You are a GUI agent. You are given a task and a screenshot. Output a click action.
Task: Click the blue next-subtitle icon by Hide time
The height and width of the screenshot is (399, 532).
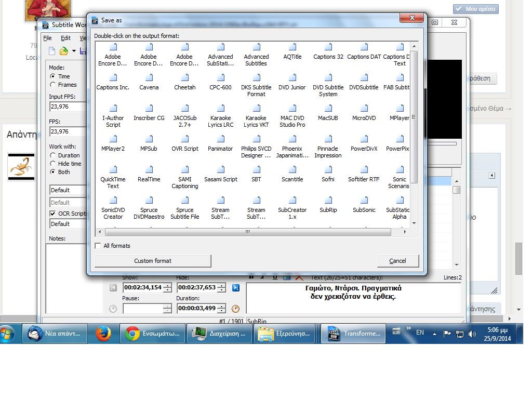click(x=236, y=288)
